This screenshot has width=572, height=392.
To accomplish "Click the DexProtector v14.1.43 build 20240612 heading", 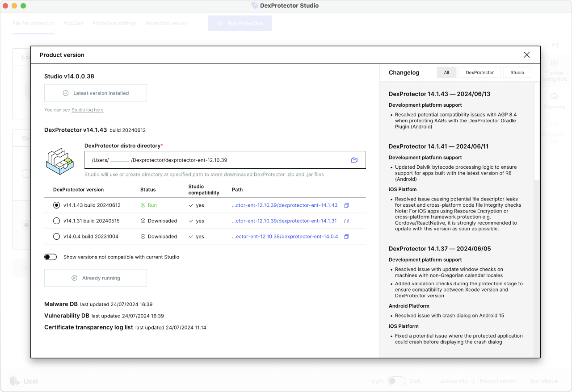I will pos(95,130).
